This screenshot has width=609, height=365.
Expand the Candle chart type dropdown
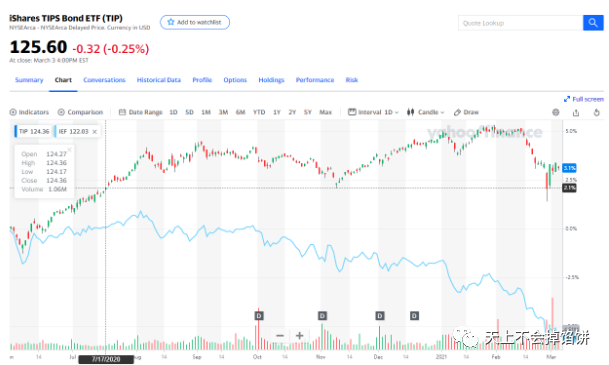426,112
